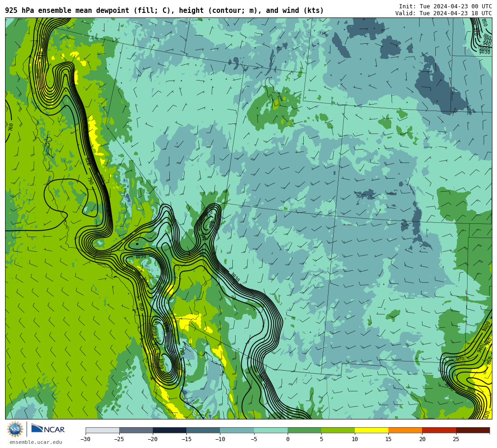
Task: Click the colorbar label '25'
Action: pos(456,439)
